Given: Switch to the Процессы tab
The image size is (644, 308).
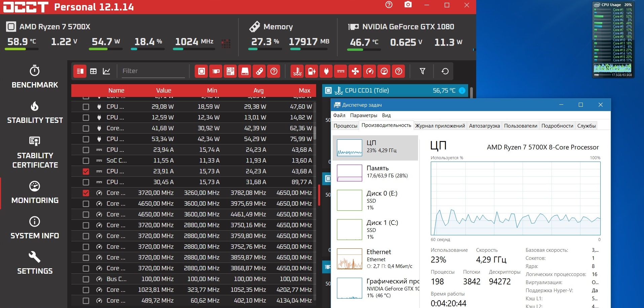Looking at the screenshot, I should (345, 126).
